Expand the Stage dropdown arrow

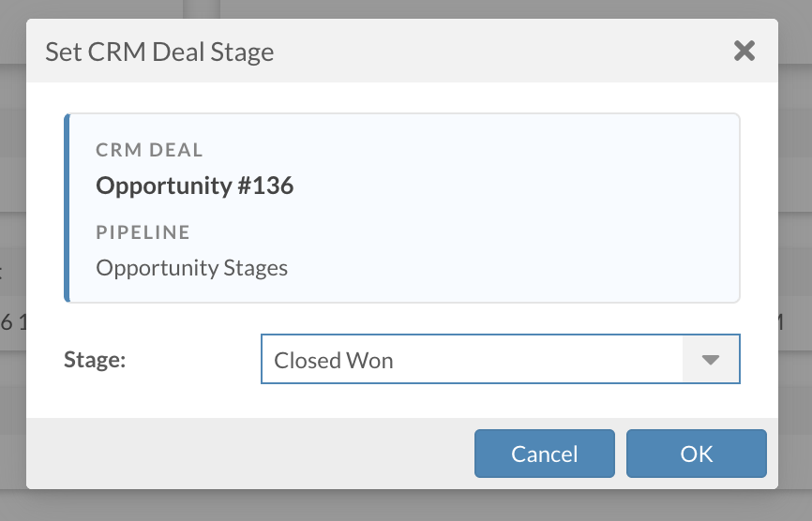click(711, 360)
